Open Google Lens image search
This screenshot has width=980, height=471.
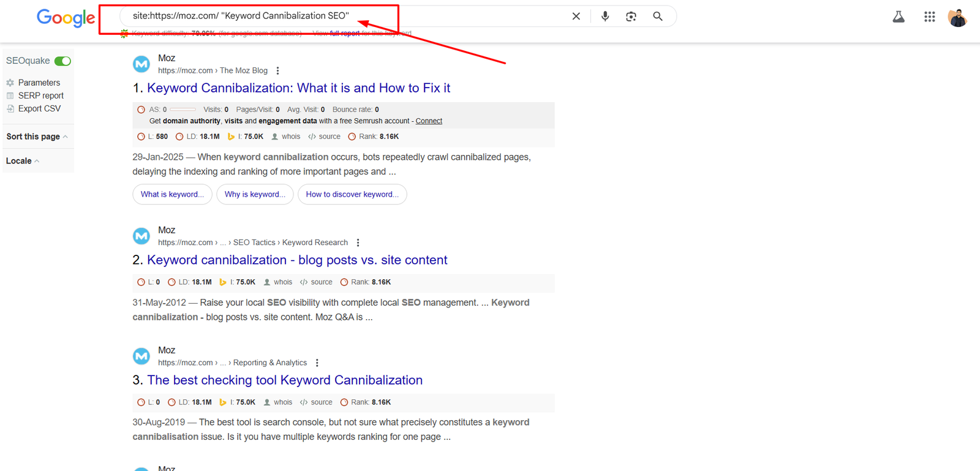[x=631, y=17]
